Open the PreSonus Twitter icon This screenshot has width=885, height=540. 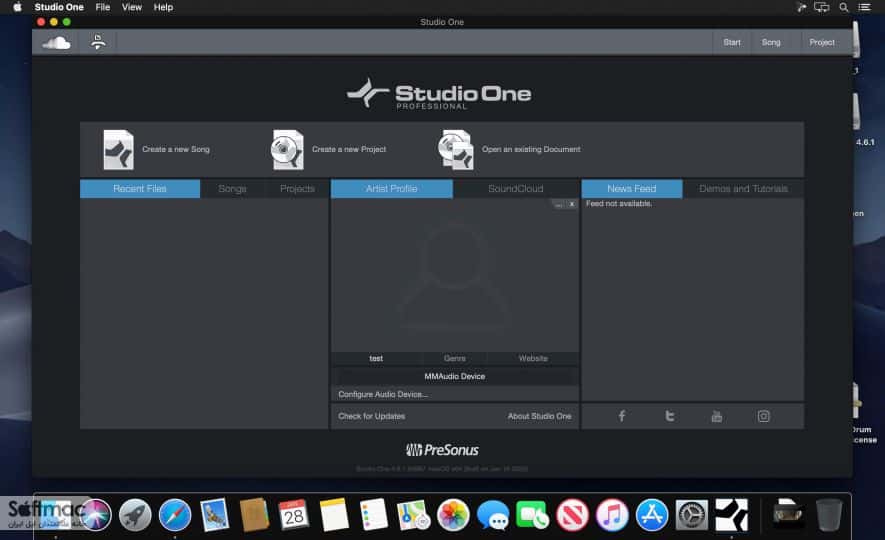669,416
